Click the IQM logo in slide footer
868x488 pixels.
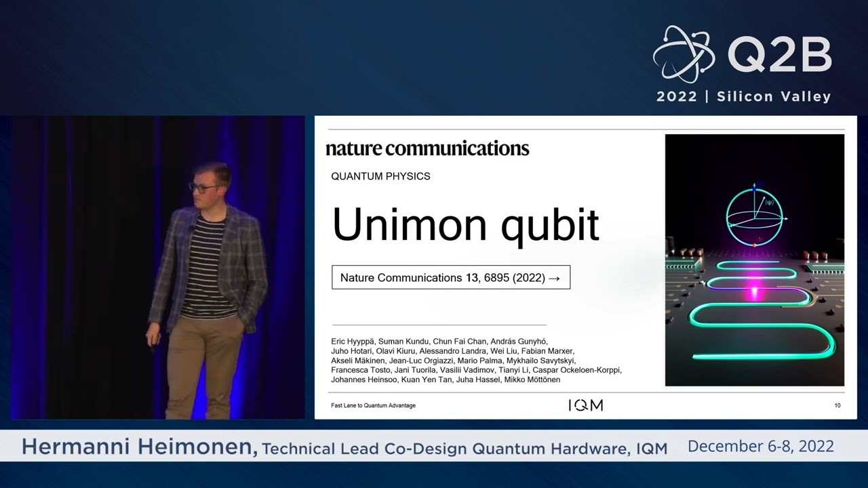(585, 405)
